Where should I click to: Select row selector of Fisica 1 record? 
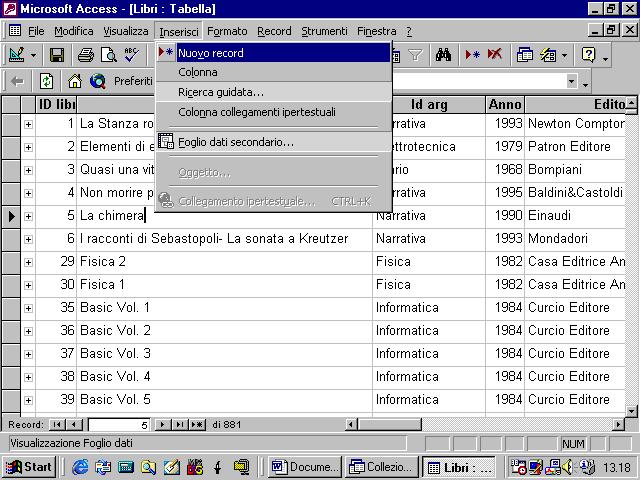pyautogui.click(x=11, y=285)
